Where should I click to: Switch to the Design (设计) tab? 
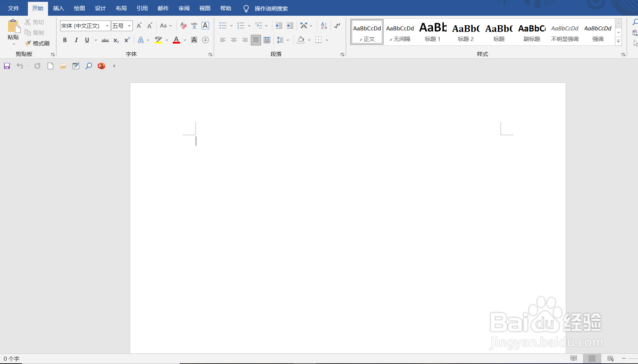100,8
